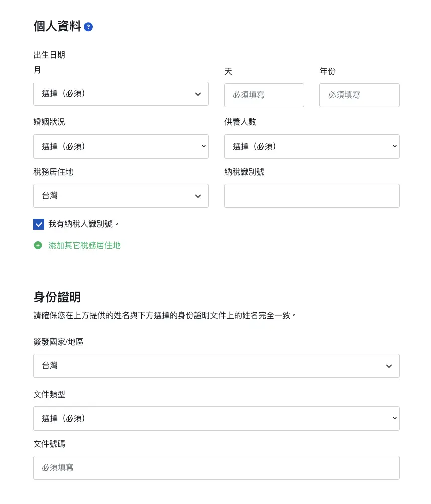
Task: Click the 添加其它稅務居住地 link
Action: point(84,245)
